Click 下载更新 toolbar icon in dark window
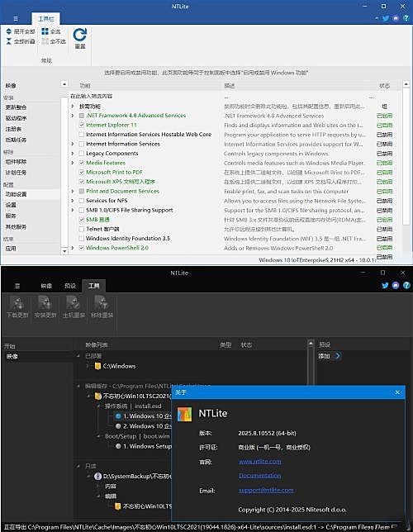The width and height of the screenshot is (413, 532). point(17,302)
